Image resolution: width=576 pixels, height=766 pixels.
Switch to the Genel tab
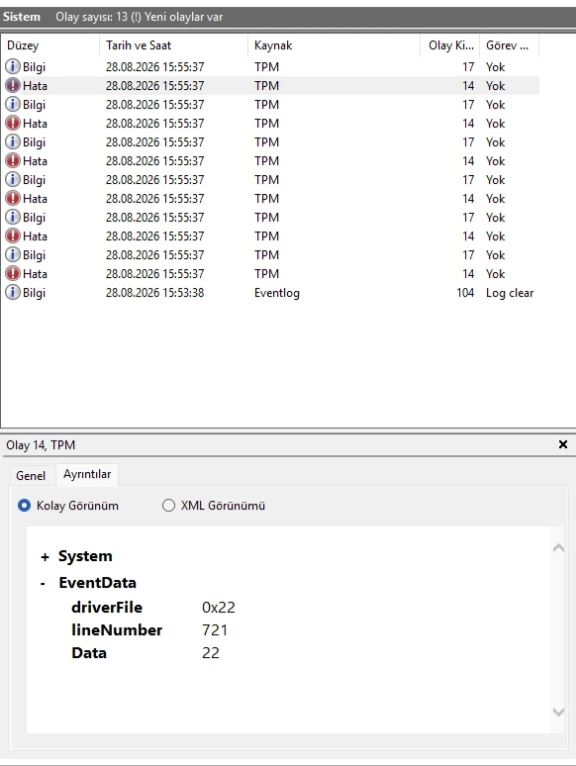click(x=31, y=475)
